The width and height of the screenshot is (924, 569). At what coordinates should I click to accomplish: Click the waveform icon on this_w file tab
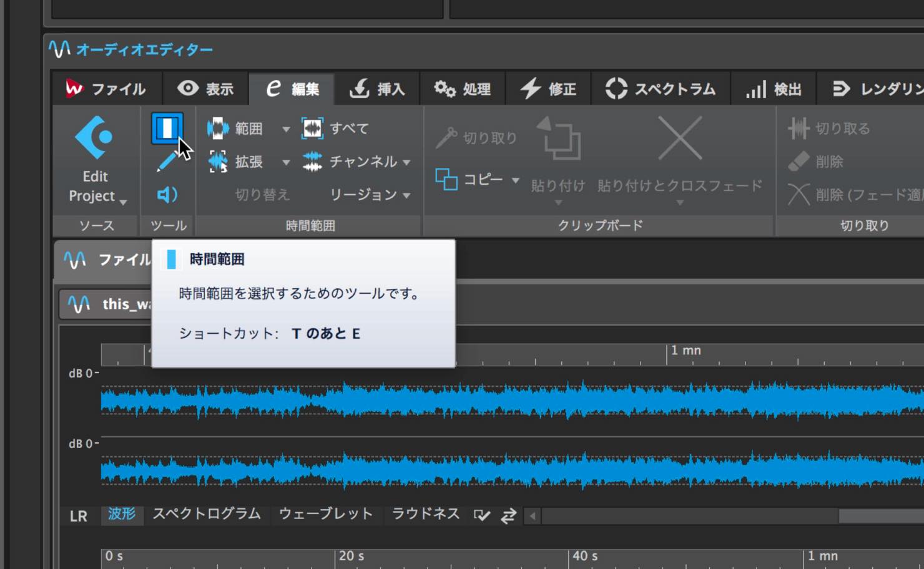(79, 304)
